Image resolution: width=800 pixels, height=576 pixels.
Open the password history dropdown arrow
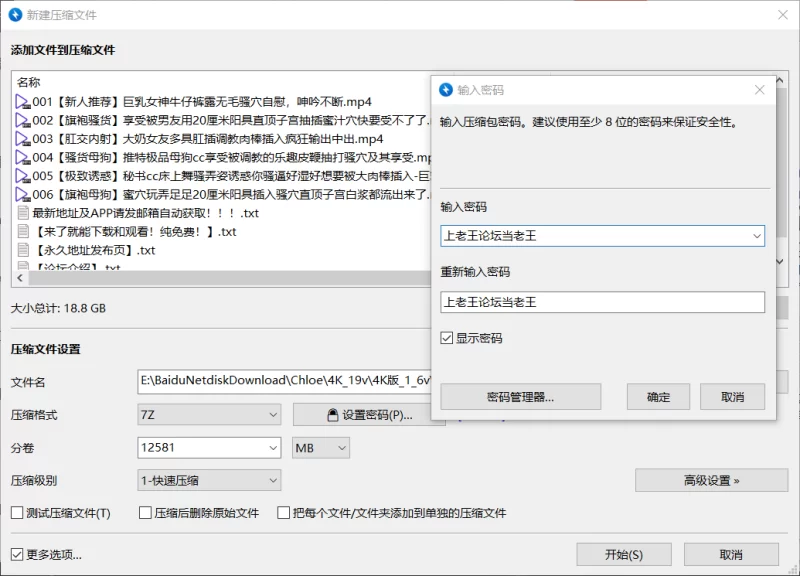[x=757, y=236]
